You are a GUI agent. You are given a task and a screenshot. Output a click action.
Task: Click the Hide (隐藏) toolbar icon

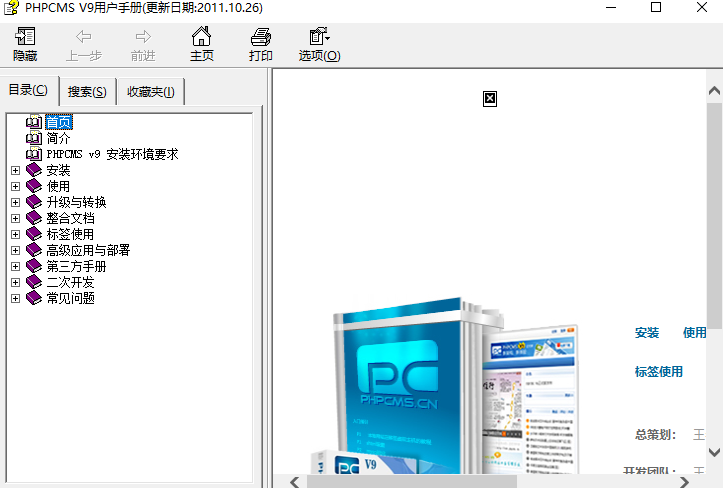[x=25, y=44]
